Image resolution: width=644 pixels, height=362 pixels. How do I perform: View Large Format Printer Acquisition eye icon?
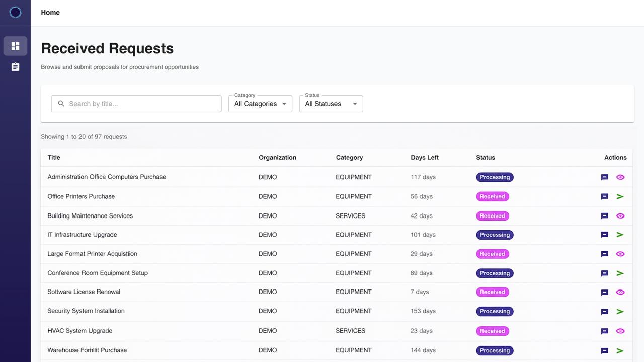(620, 254)
